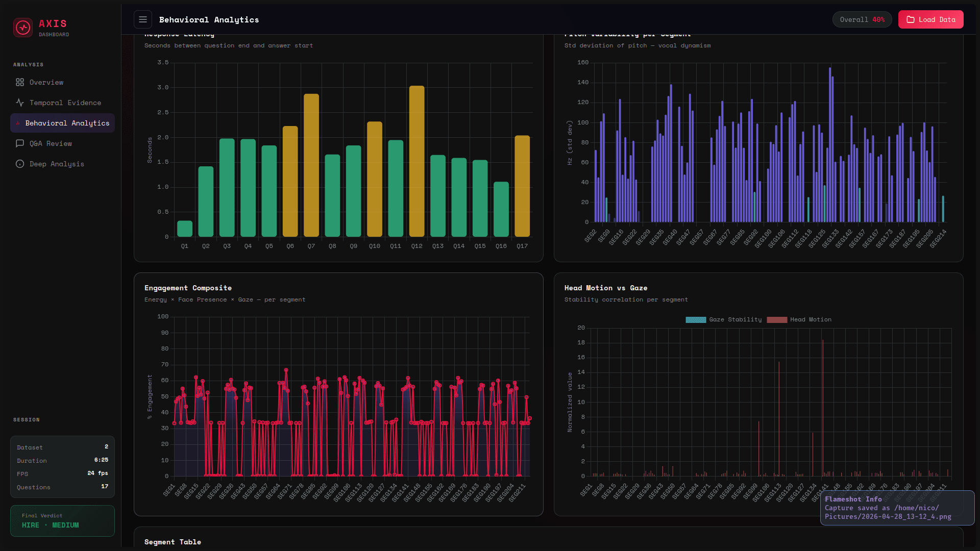
Task: Click the "Engagement Composite" chart title
Action: coord(188,288)
